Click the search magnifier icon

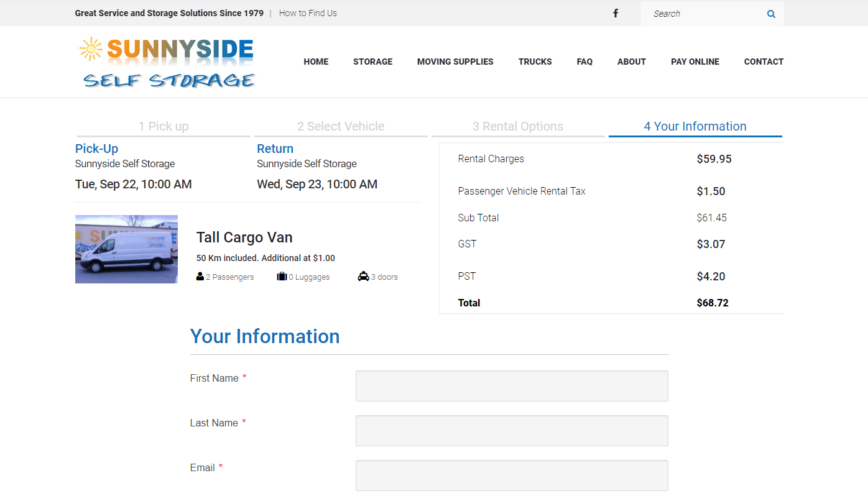pos(771,14)
